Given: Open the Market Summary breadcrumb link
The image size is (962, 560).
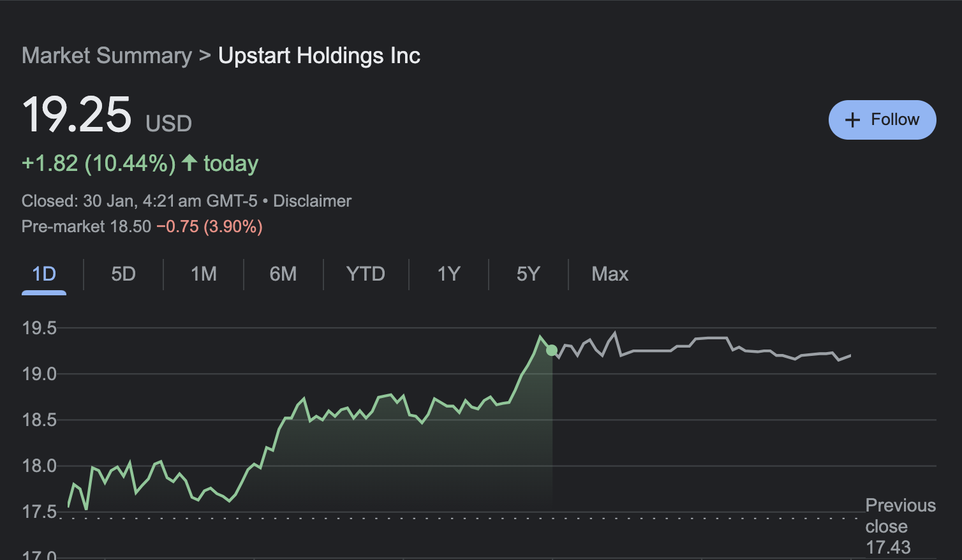Looking at the screenshot, I should pyautogui.click(x=107, y=55).
